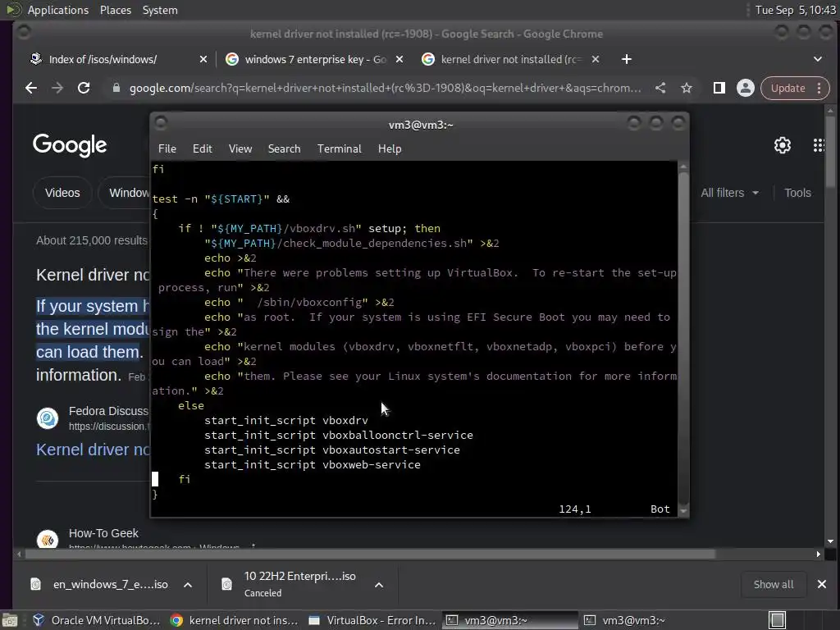Open the terminal File menu

[167, 149]
